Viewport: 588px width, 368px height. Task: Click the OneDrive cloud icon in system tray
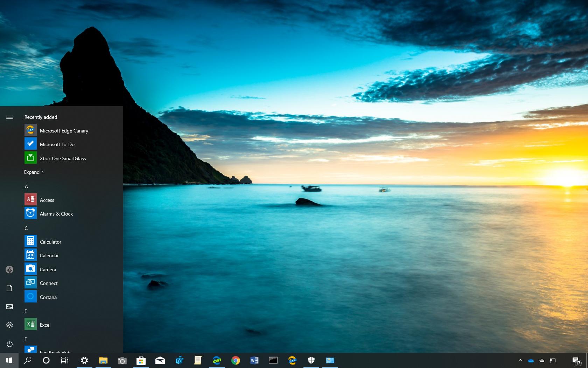tap(532, 360)
